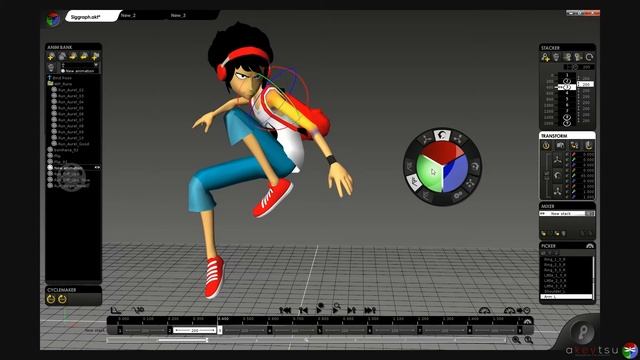
Task: Click the power icon in Transform panel
Action: tap(546, 145)
